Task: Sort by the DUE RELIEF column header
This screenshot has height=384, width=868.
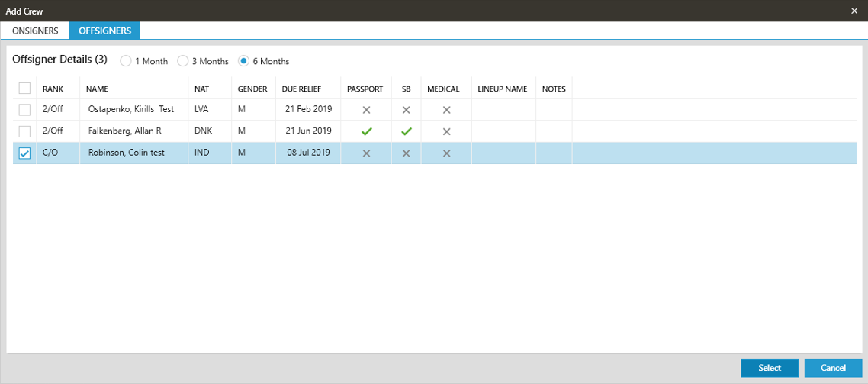Action: point(301,89)
